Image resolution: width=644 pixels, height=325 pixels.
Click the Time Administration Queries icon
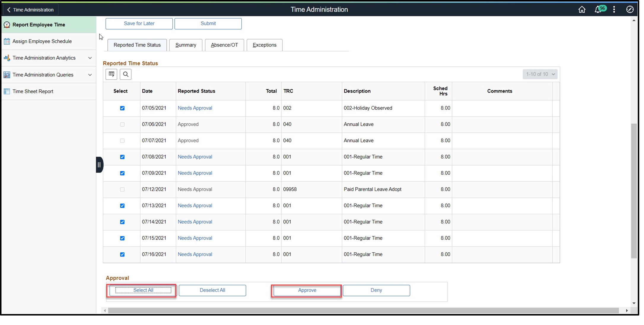(7, 75)
